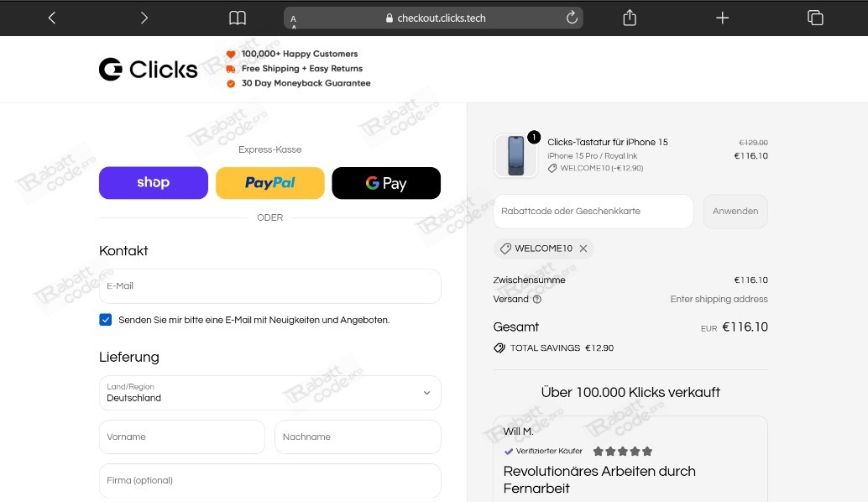The height and width of the screenshot is (502, 868).
Task: Remove the WELCOME10 discount code tag
Action: pyautogui.click(x=583, y=248)
